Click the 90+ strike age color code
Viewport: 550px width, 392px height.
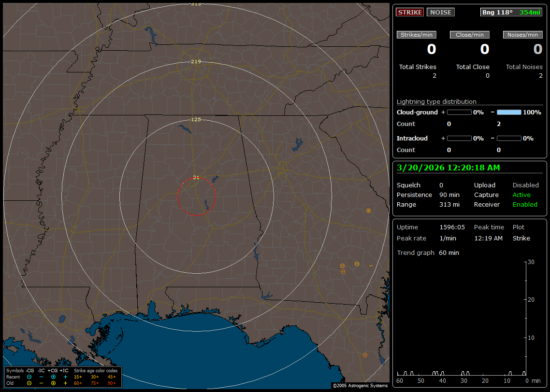tap(112, 383)
